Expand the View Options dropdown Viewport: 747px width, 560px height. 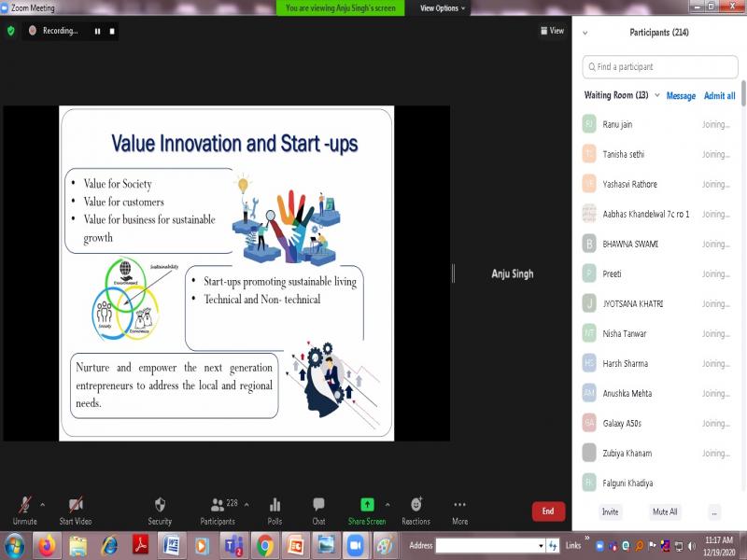442,8
